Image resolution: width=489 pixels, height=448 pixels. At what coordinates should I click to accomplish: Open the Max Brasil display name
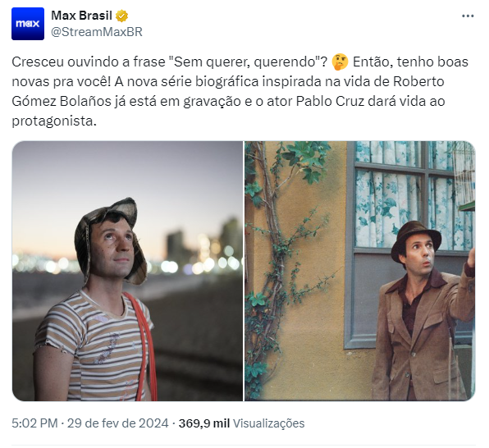[81, 16]
